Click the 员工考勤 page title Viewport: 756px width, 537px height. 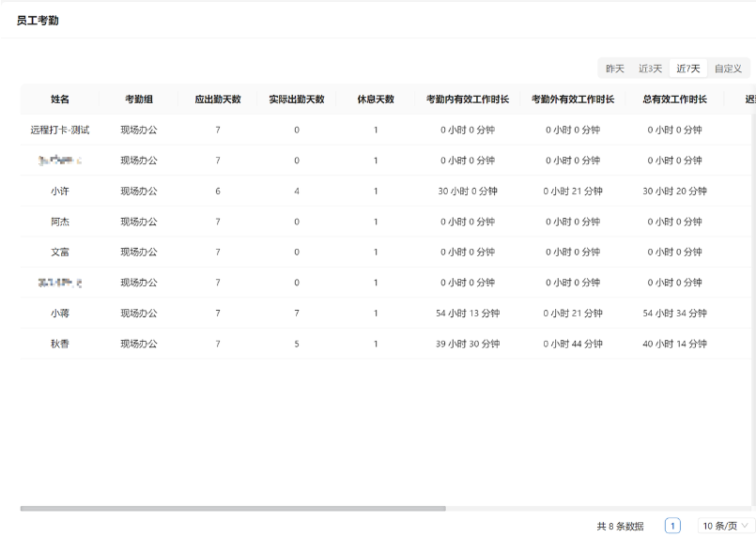[38, 21]
